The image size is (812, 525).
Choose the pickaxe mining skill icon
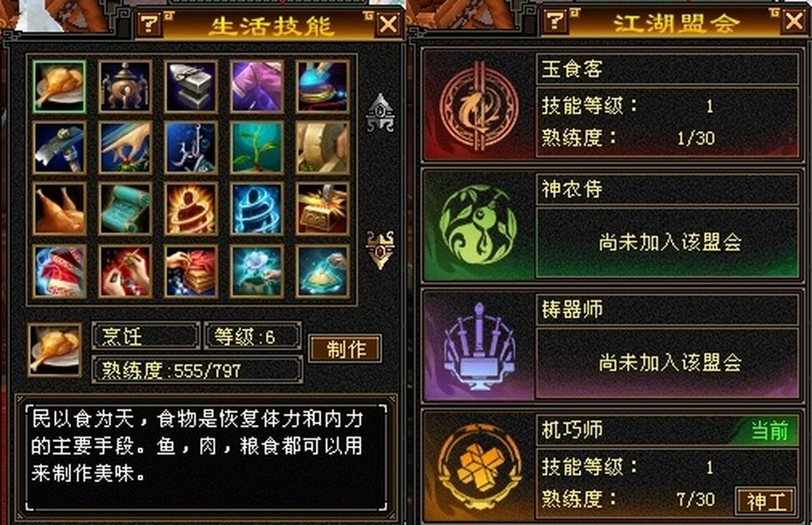(x=59, y=148)
